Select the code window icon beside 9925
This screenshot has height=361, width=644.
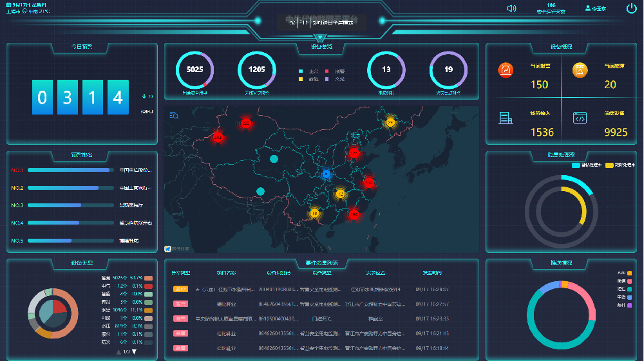coord(580,118)
